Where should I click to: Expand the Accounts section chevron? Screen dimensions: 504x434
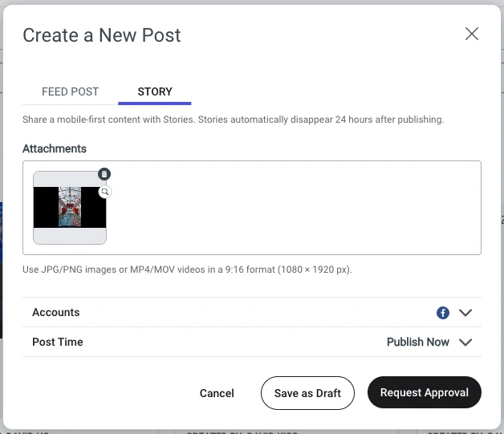(x=465, y=313)
